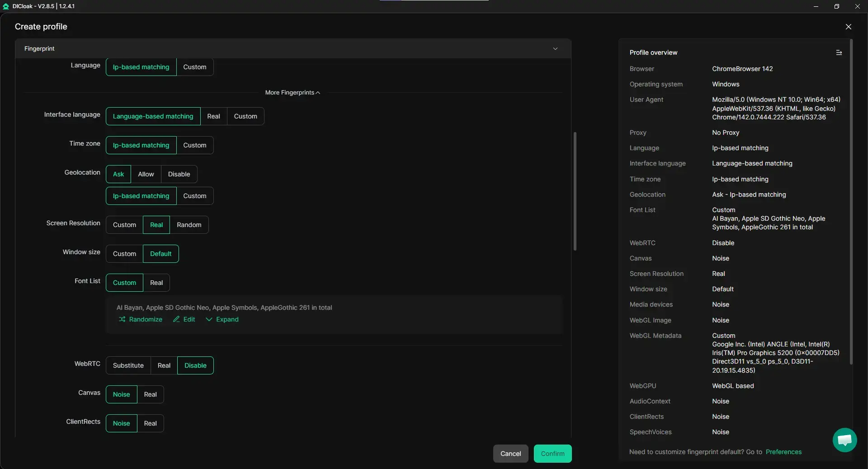Click the Randomize font list shuffle icon
This screenshot has width=868, height=469.
(122, 319)
